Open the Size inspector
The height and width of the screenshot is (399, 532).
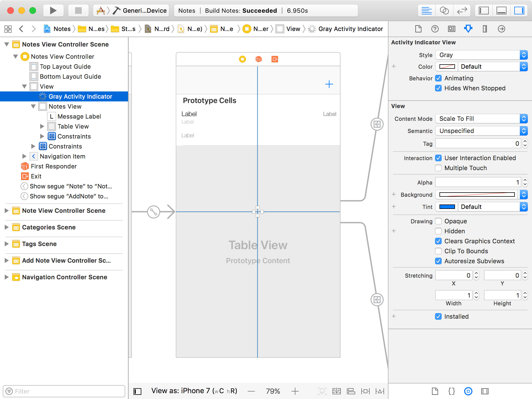point(485,29)
